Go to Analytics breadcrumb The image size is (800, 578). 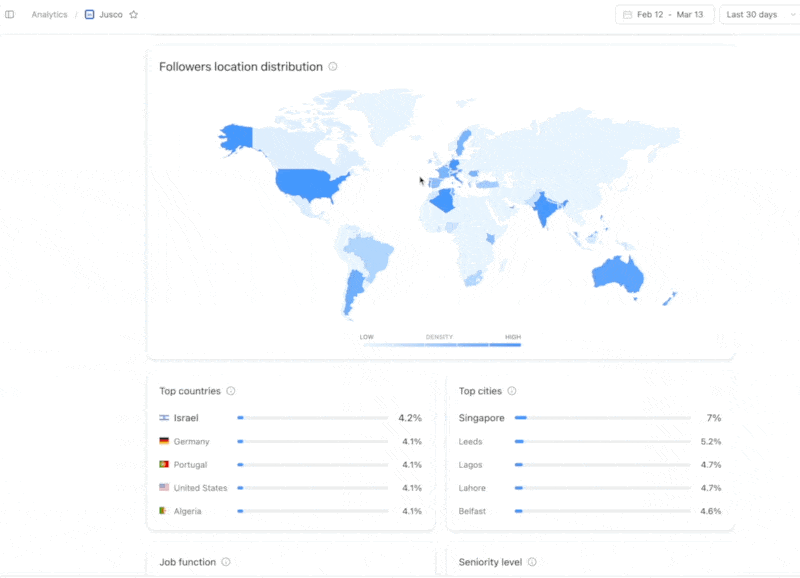point(49,15)
